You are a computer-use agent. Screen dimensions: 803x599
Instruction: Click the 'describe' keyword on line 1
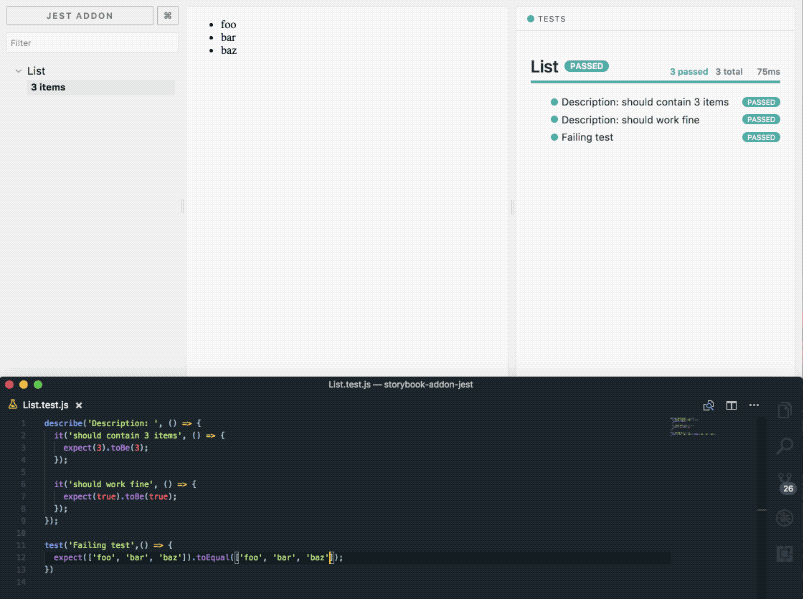pos(63,423)
